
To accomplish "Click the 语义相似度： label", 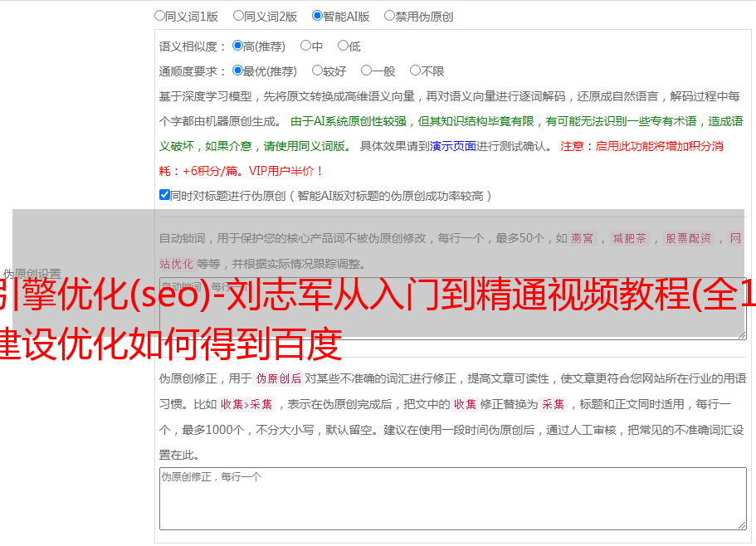I will click(x=193, y=46).
